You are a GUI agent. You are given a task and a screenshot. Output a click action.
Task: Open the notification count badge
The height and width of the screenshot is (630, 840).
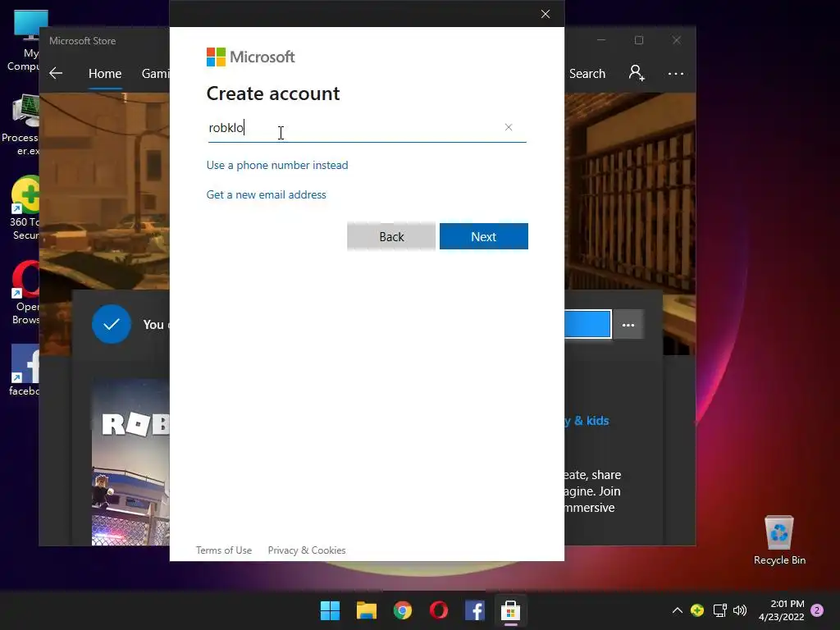tap(817, 610)
